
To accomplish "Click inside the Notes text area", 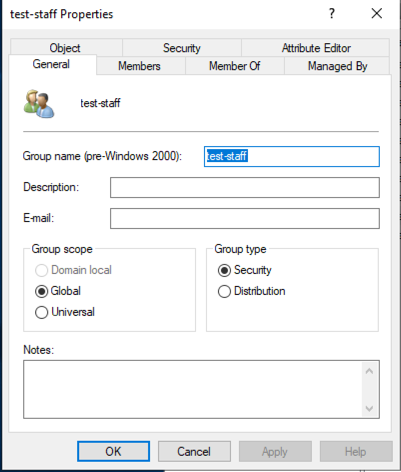I will click(x=193, y=389).
